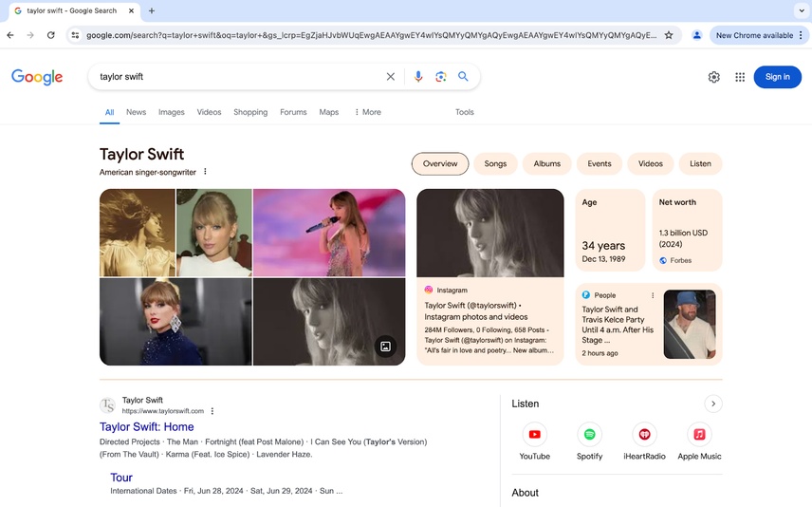Start voice search with the microphone icon
Screen dimensions: 812x507
coord(418,77)
